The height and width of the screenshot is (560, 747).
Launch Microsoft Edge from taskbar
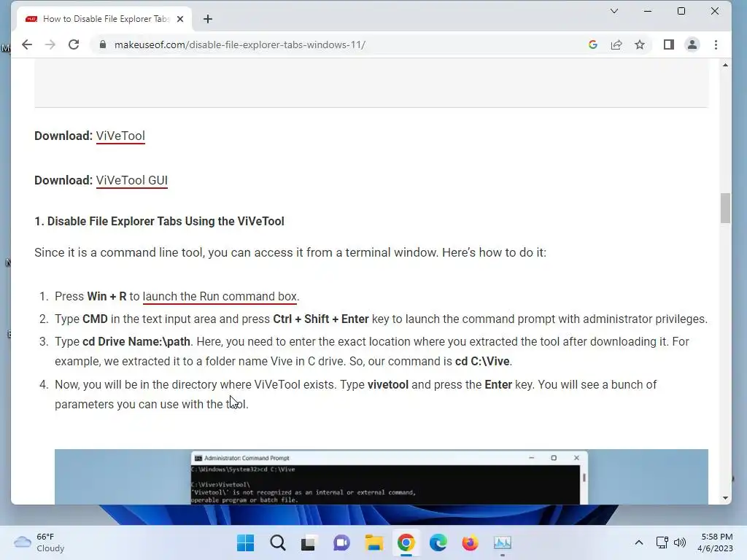click(438, 542)
